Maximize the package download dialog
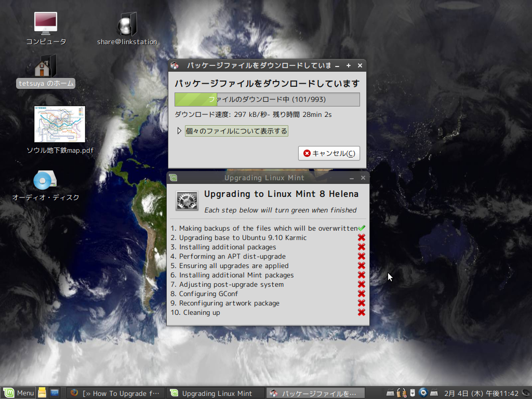The image size is (532, 399). (x=349, y=65)
